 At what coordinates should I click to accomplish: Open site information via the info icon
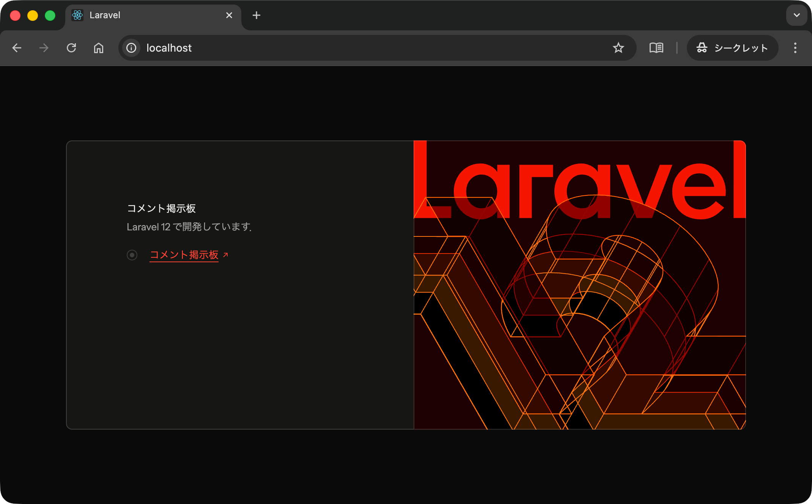coord(131,48)
